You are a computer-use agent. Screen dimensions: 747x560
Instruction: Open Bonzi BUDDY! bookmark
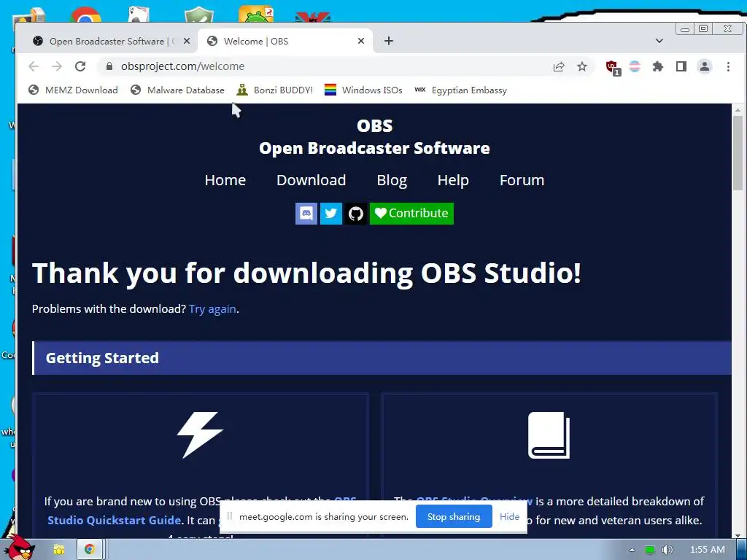275,90
